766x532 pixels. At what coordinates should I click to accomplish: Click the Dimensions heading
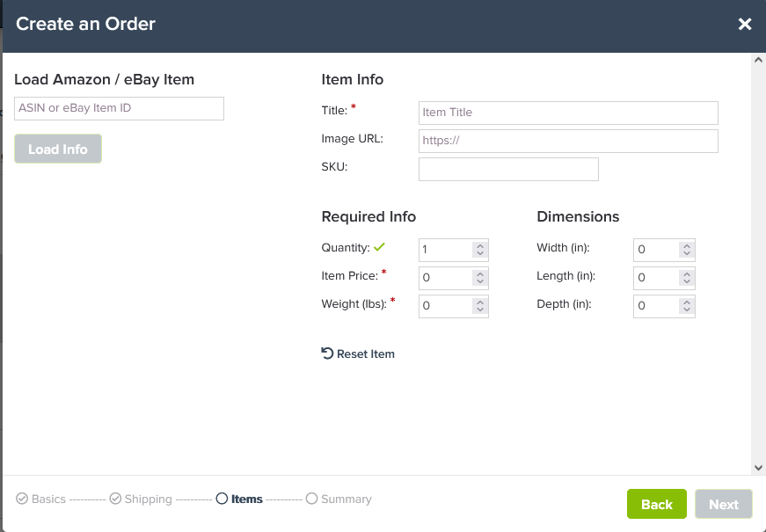coord(578,216)
